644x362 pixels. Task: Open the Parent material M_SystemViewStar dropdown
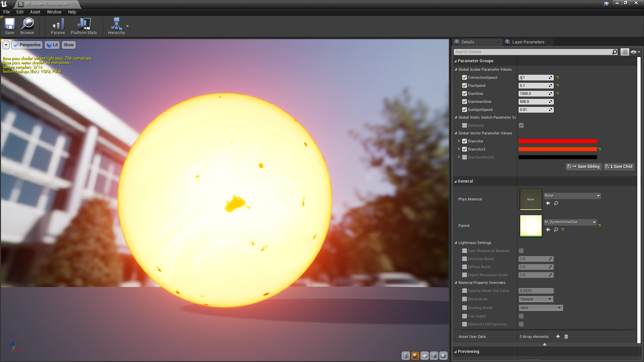click(x=570, y=222)
